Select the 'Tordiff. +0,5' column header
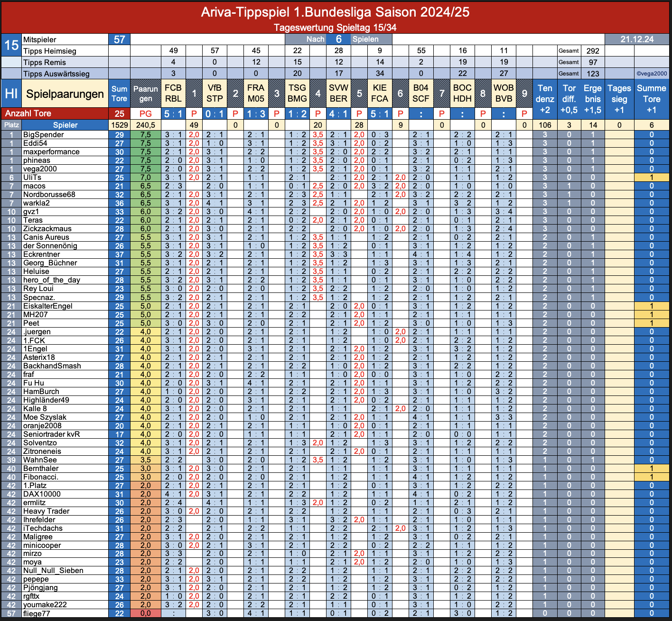This screenshot has height=621, width=672. coord(569,99)
